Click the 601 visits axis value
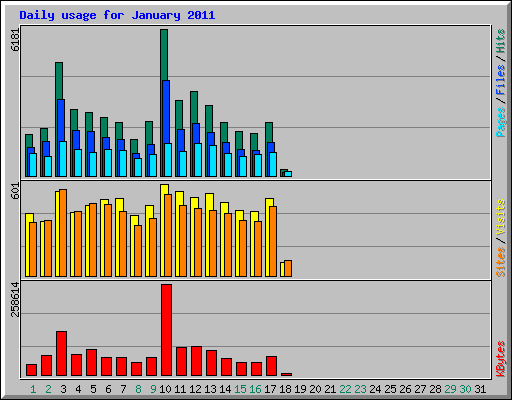Image resolution: width=512 pixels, height=400 pixels. pos(15,191)
